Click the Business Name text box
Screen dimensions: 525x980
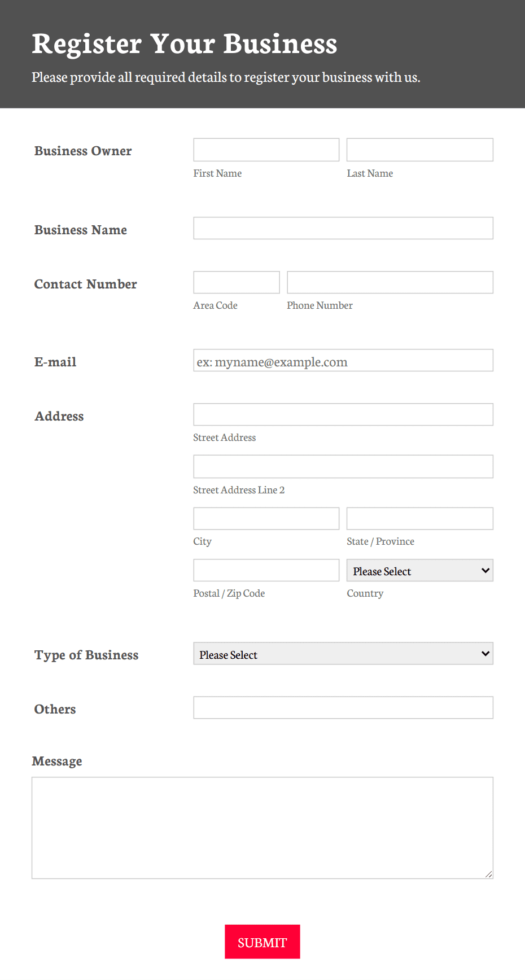click(x=343, y=228)
